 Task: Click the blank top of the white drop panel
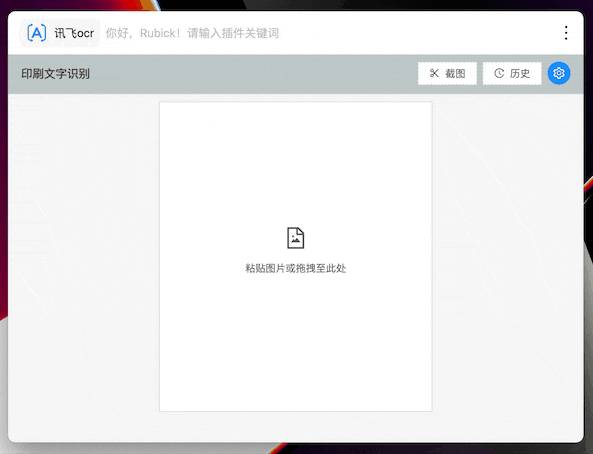click(x=295, y=151)
